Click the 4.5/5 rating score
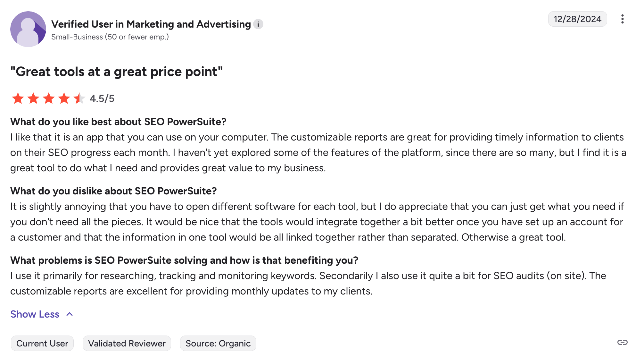 point(102,98)
